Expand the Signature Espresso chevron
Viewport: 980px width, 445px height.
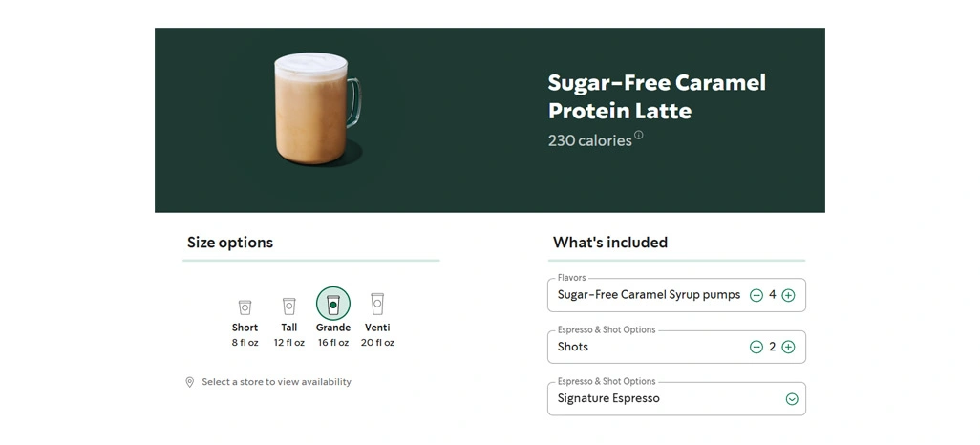click(791, 399)
